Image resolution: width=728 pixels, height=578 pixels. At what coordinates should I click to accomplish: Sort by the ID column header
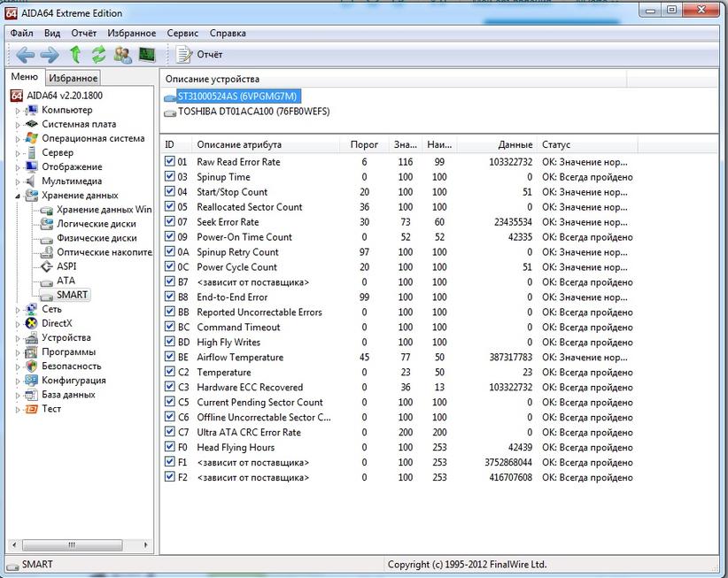coord(176,145)
